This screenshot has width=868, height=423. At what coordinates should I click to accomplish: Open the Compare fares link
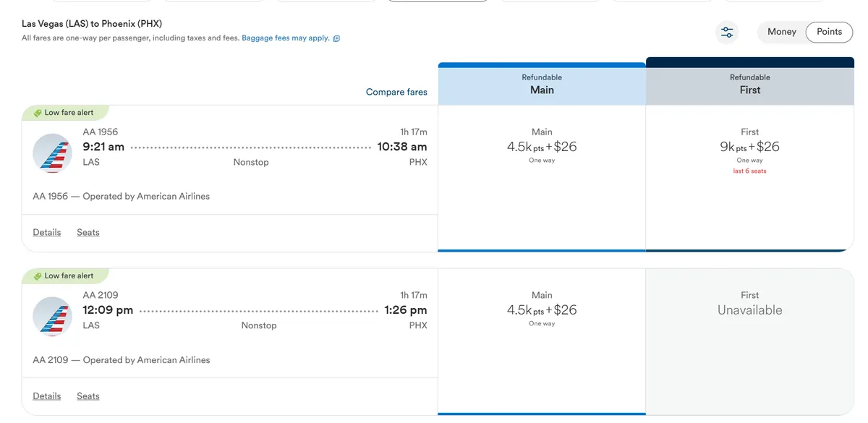(396, 92)
